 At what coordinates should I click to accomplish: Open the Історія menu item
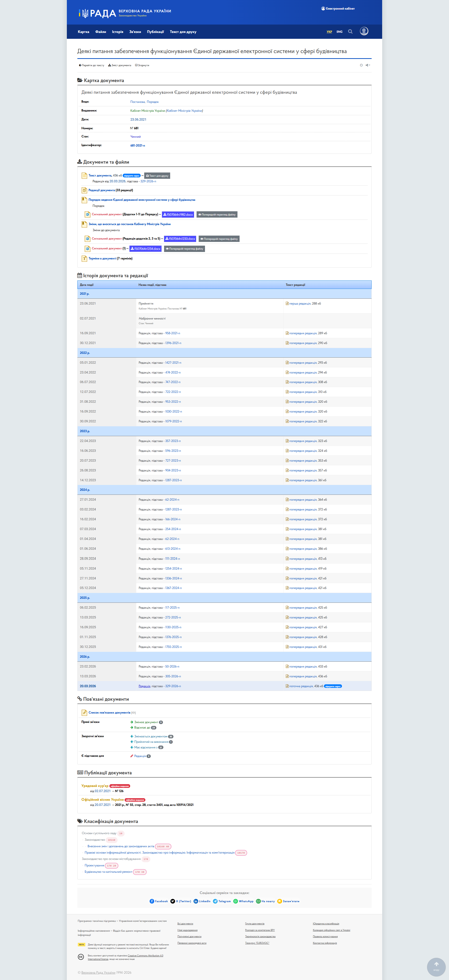118,32
